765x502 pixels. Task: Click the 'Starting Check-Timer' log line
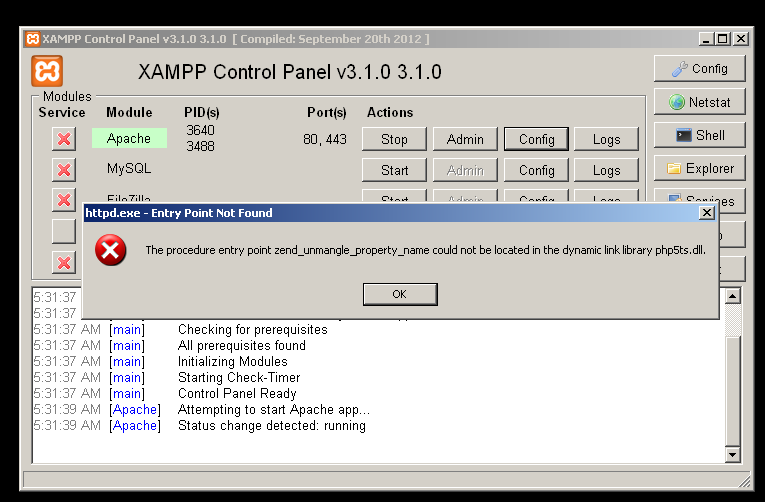pyautogui.click(x=239, y=378)
